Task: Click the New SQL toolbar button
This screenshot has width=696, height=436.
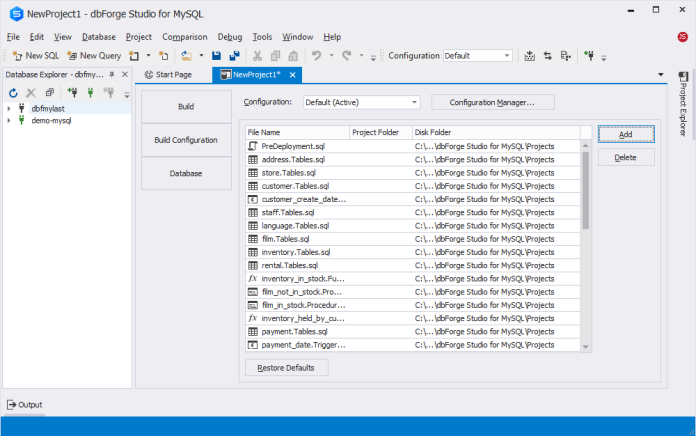Action: (x=36, y=56)
